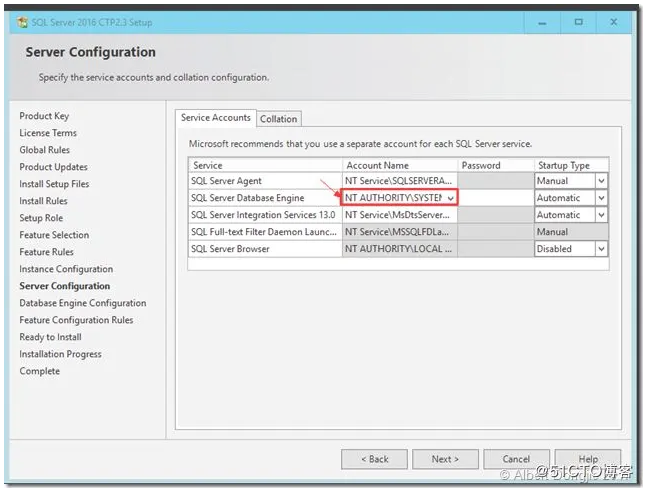This screenshot has height=492, width=649.
Task: Minimize the SQL Server 2016 Setup window
Action: coord(542,23)
